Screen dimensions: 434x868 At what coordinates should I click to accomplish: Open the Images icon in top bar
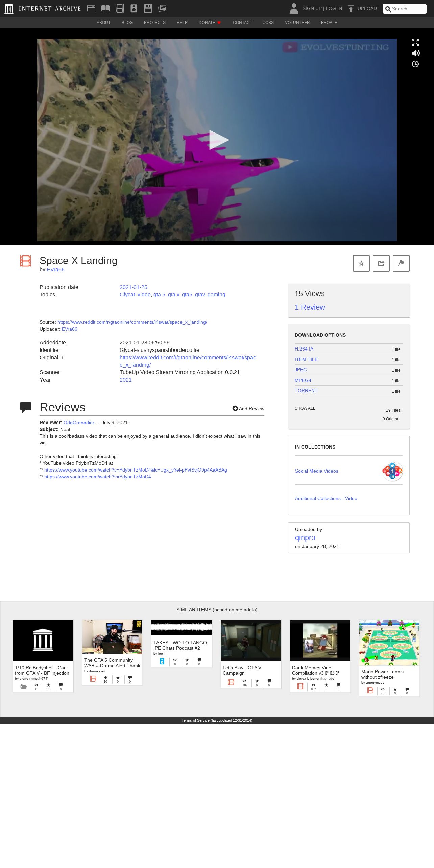[x=162, y=8]
